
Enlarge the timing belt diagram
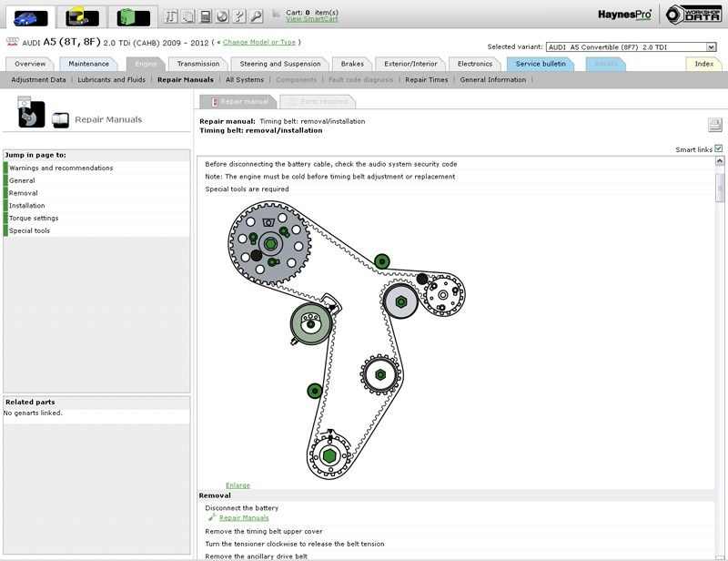click(x=238, y=485)
